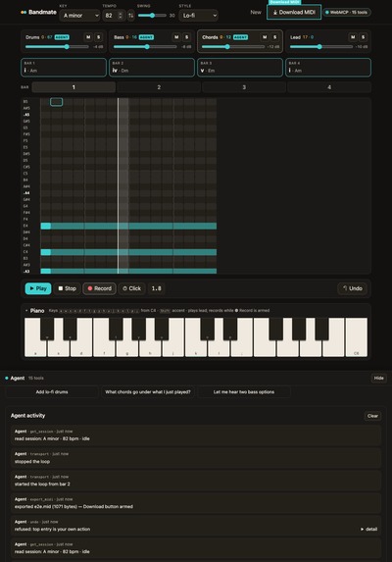
Task: Click into the tempo field showing 82
Action: click(x=110, y=16)
